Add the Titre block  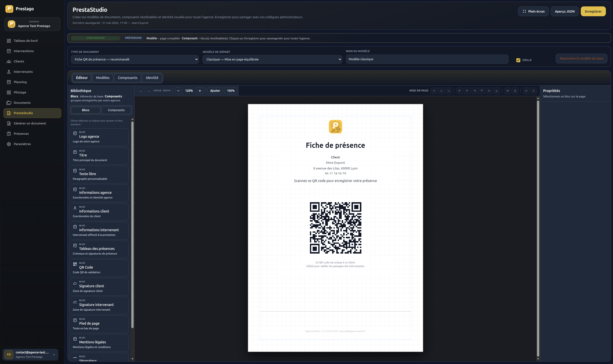coord(99,156)
